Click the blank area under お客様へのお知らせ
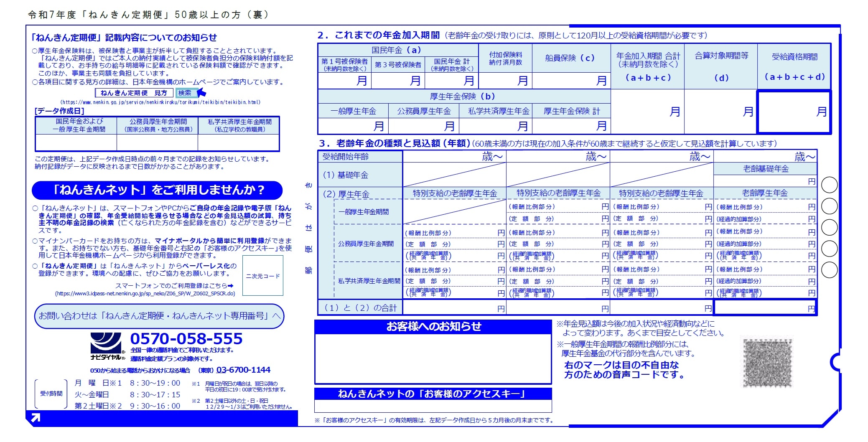 coord(433,358)
